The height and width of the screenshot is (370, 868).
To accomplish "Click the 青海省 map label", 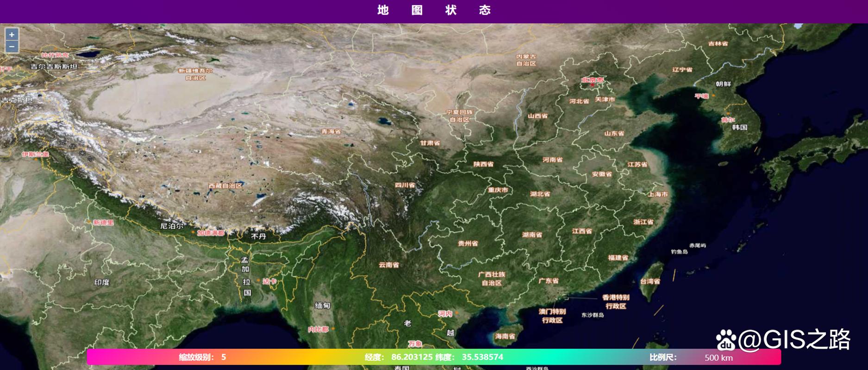I will pos(331,131).
